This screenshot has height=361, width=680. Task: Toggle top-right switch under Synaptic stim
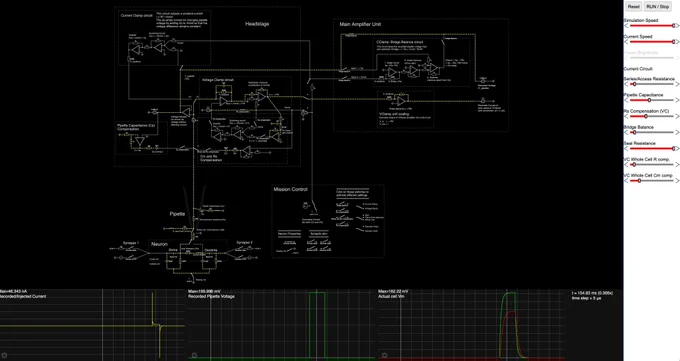click(325, 241)
